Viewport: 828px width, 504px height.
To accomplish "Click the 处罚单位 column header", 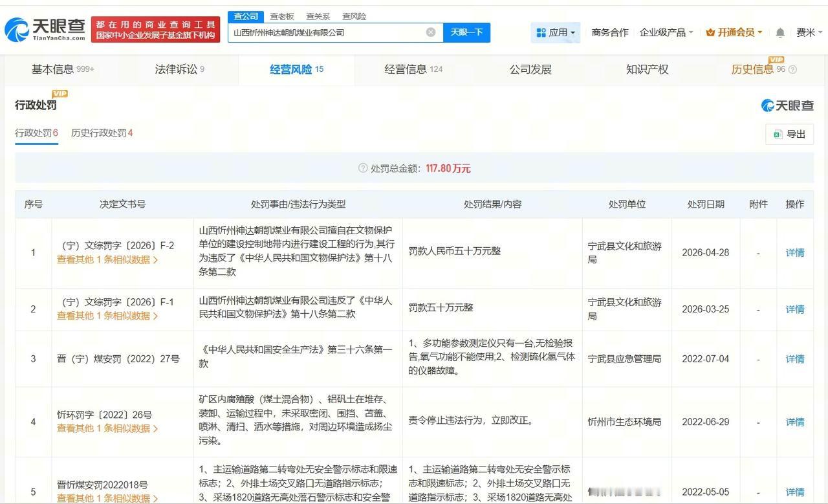I will click(x=627, y=204).
